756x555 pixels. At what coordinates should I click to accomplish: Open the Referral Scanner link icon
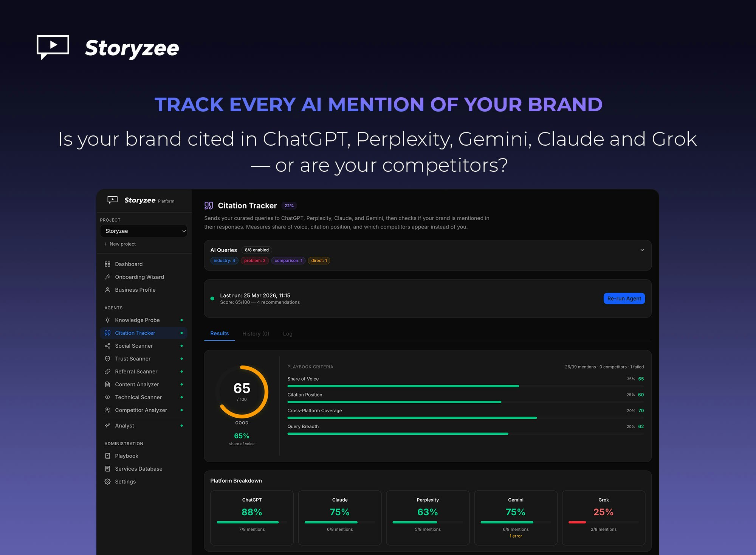[x=108, y=372]
